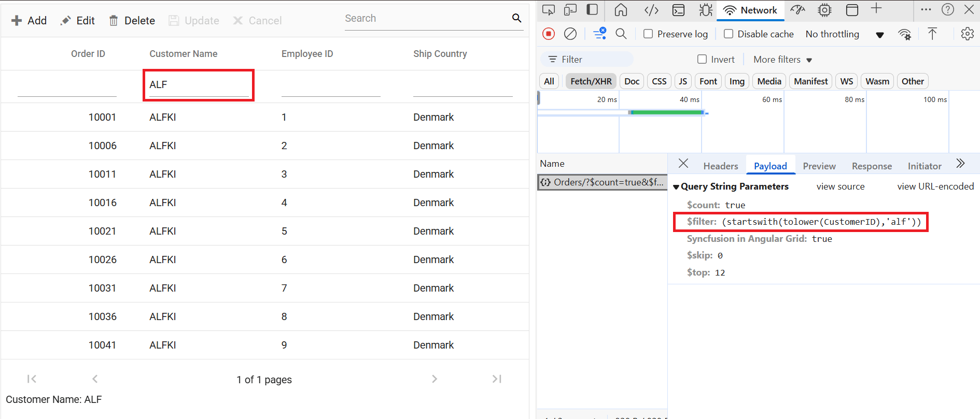Click the Delete trash toolbar item
Image resolution: width=980 pixels, height=419 pixels.
132,21
